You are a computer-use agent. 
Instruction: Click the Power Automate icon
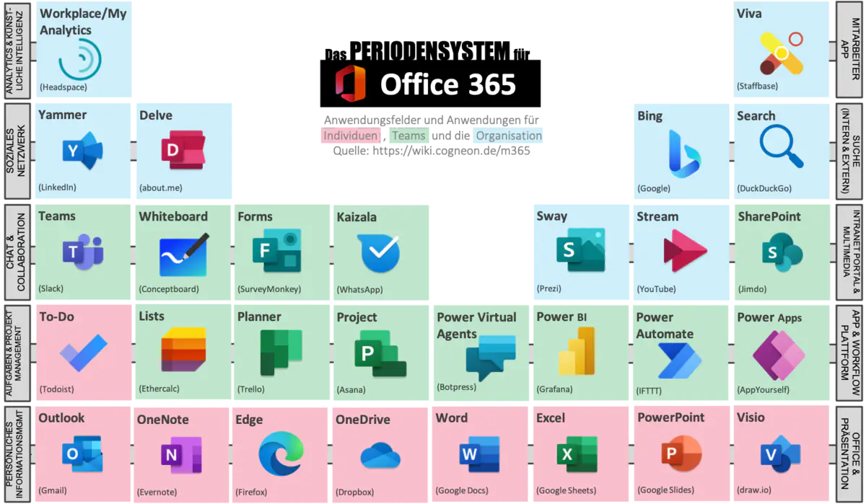[680, 361]
